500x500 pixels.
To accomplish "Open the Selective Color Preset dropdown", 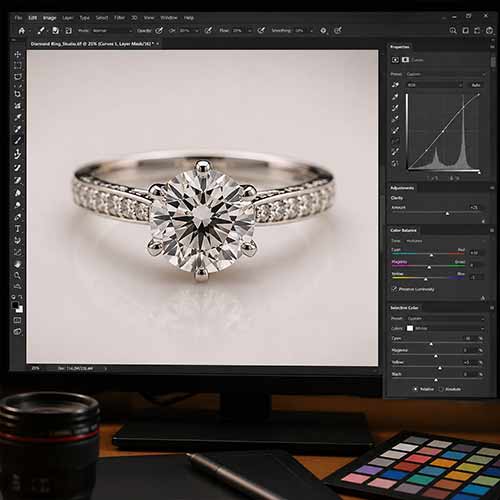I will point(445,319).
